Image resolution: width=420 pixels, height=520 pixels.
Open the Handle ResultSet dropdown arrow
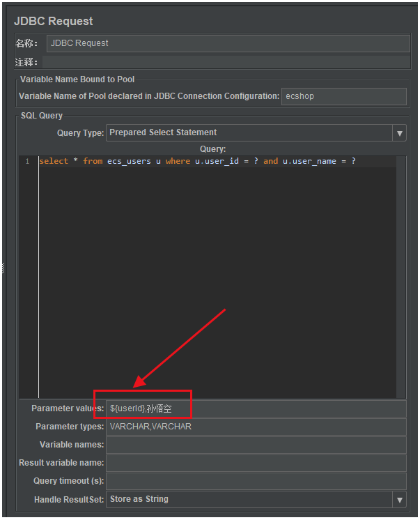[x=399, y=500]
